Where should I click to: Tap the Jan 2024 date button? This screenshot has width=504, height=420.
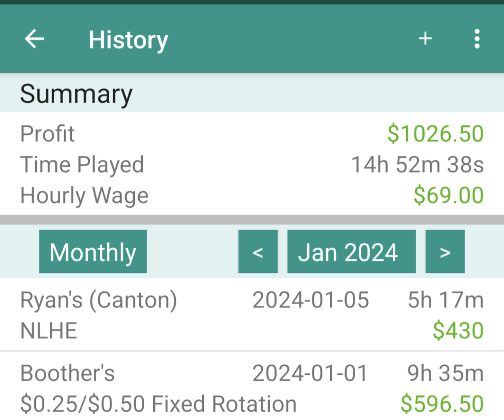351,252
